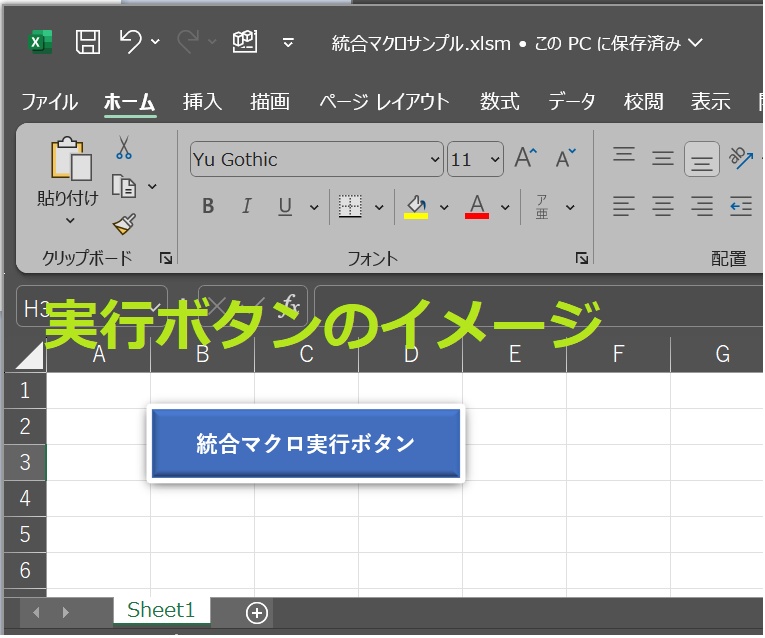Select column F header

click(x=619, y=355)
